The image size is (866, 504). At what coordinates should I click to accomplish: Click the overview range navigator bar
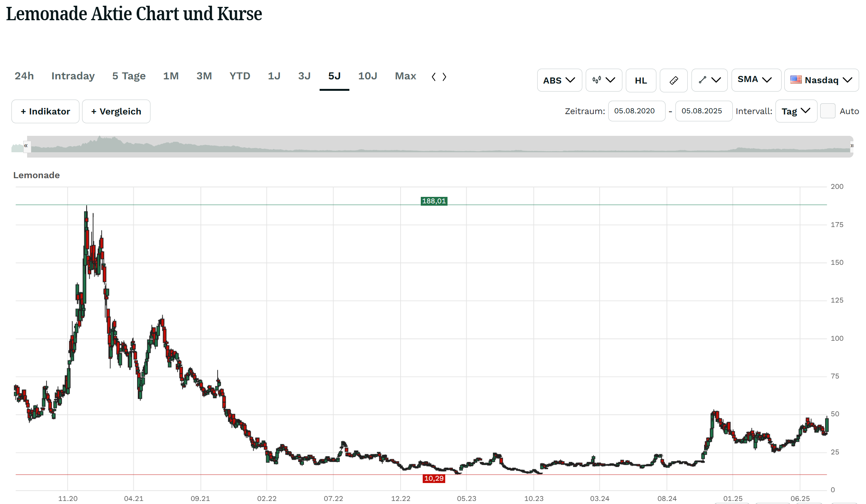point(440,146)
